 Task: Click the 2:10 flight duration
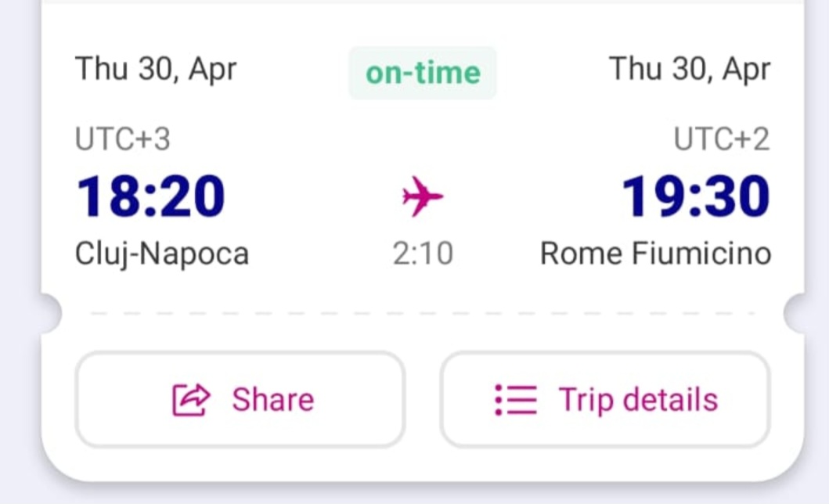[423, 254]
